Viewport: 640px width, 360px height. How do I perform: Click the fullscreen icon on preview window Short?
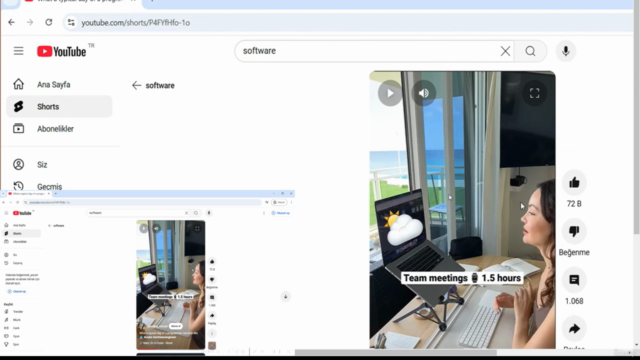[197, 229]
